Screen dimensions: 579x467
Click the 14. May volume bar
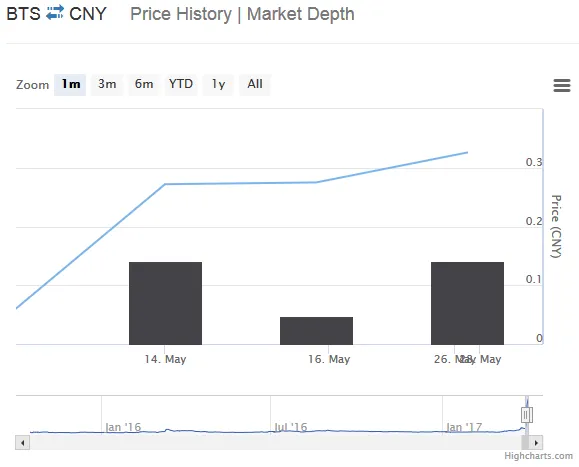165,303
